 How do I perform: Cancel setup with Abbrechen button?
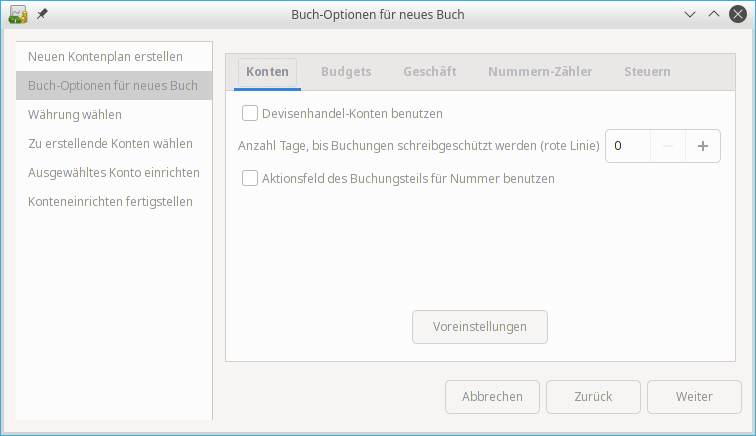pos(492,396)
